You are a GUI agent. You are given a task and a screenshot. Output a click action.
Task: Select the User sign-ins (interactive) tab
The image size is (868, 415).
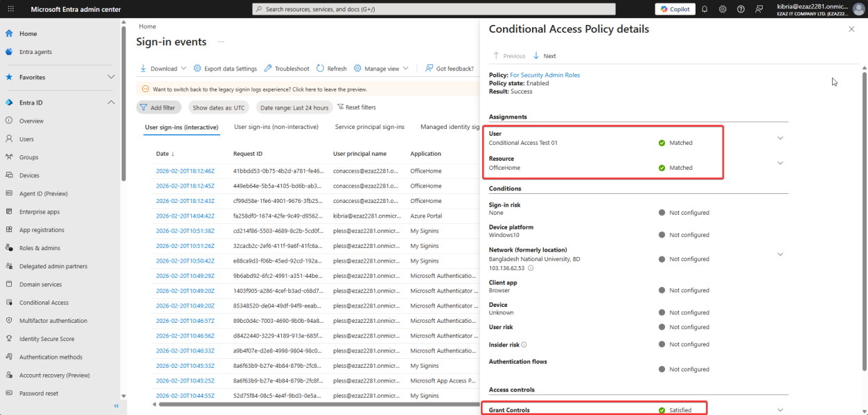click(x=181, y=127)
